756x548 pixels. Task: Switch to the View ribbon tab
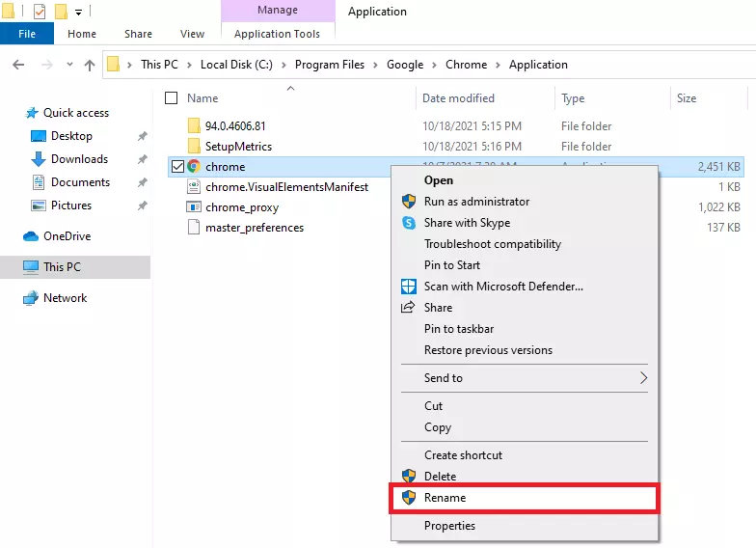point(193,34)
